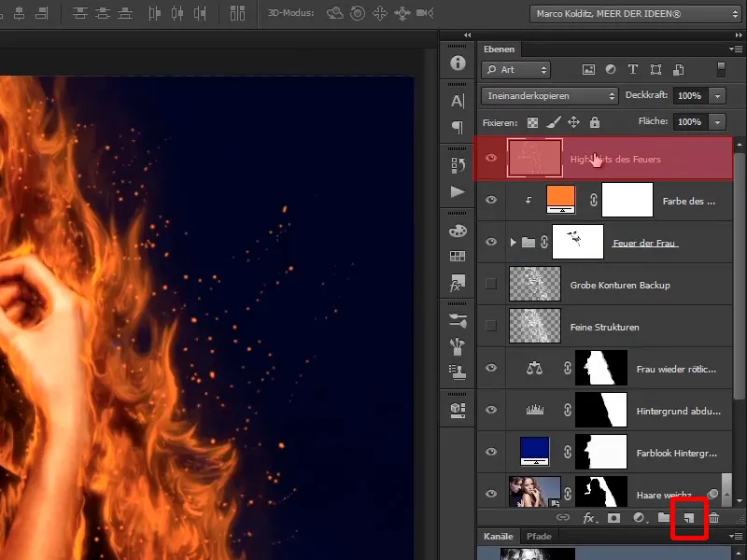Filter layers by pixel layers icon
The width and height of the screenshot is (747, 560).
(588, 69)
